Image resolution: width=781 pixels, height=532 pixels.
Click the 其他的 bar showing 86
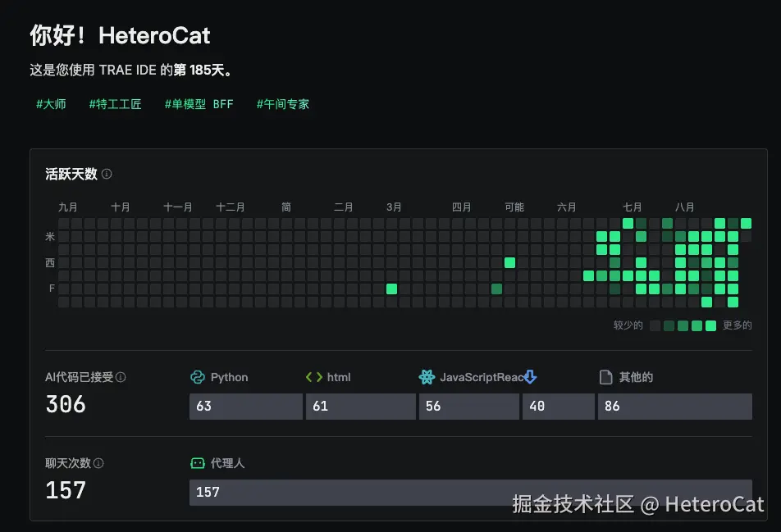point(675,407)
